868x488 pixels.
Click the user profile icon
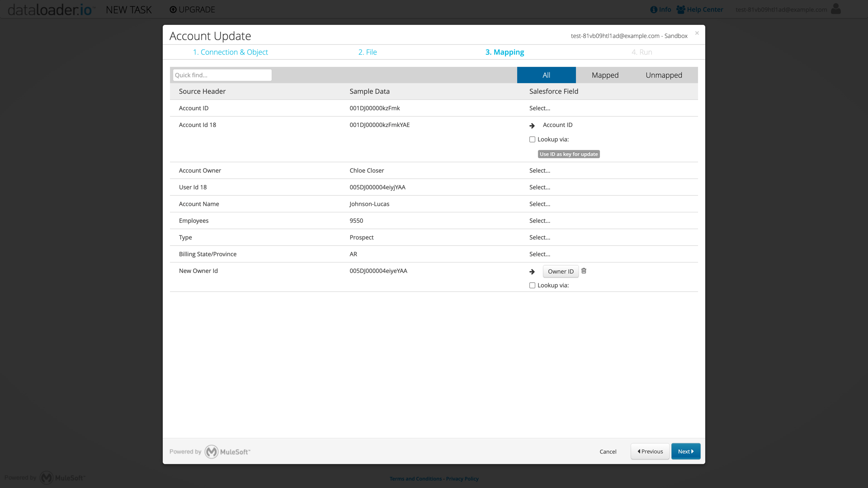pos(836,9)
